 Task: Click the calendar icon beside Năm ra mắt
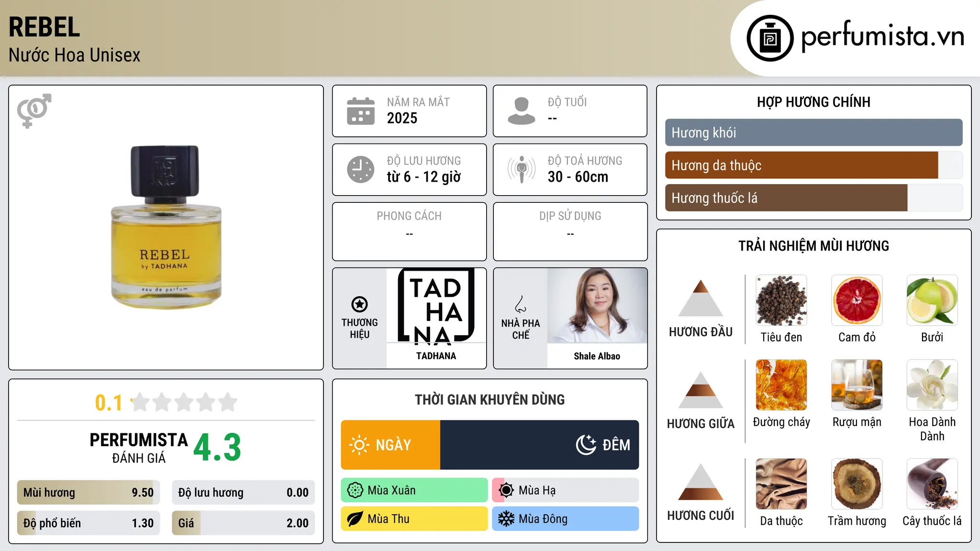tap(361, 111)
